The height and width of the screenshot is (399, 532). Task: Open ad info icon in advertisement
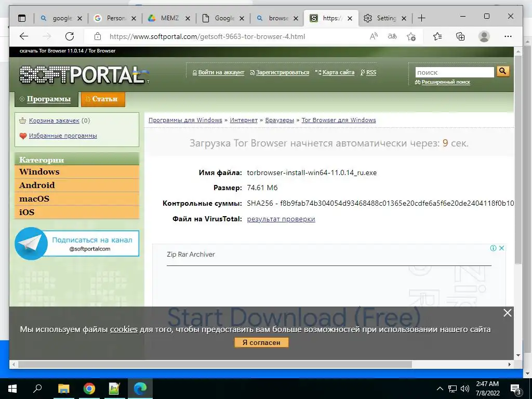[494, 248]
